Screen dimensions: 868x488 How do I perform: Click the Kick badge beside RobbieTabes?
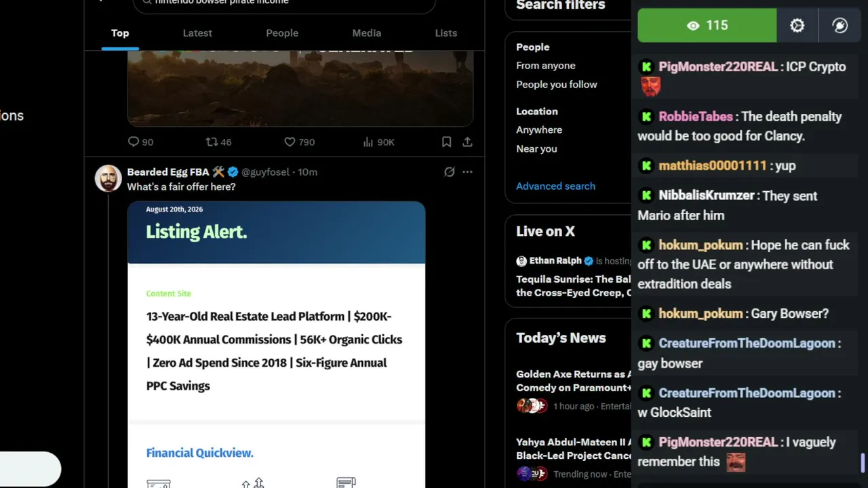pyautogui.click(x=646, y=117)
